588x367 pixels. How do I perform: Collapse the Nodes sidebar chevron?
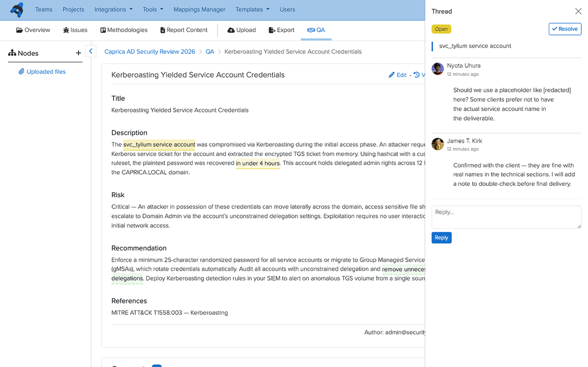coord(91,51)
